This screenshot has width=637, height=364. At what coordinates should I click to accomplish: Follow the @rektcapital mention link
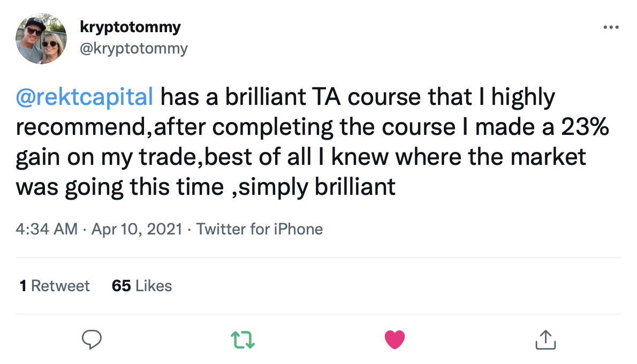85,97
